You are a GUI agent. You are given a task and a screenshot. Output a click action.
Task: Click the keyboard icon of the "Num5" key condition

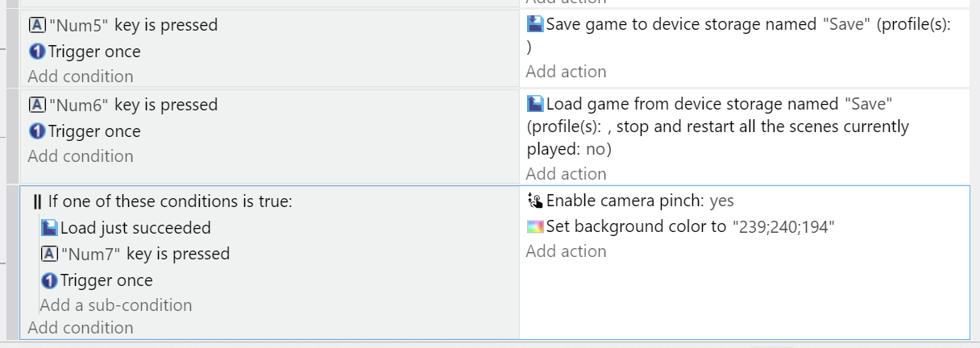coord(37,25)
